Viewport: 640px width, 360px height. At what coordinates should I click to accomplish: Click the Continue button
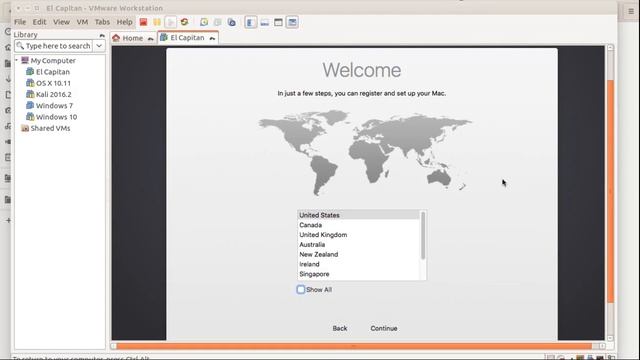coord(384,328)
